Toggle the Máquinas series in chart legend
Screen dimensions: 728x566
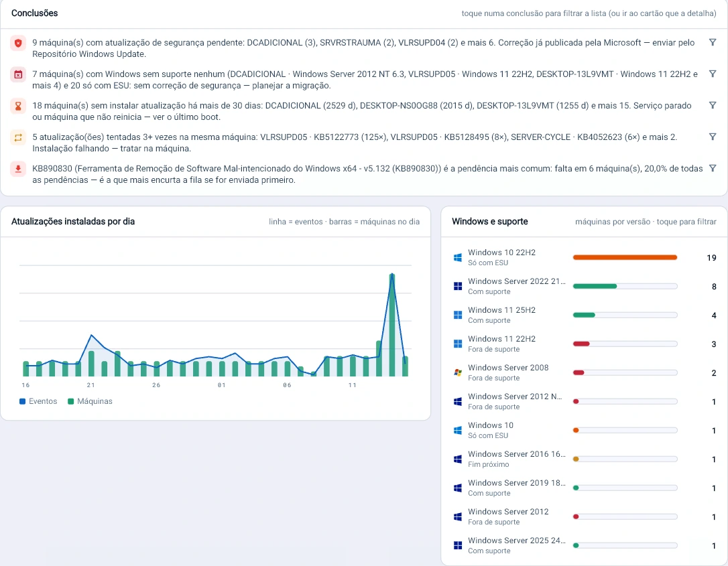(90, 401)
